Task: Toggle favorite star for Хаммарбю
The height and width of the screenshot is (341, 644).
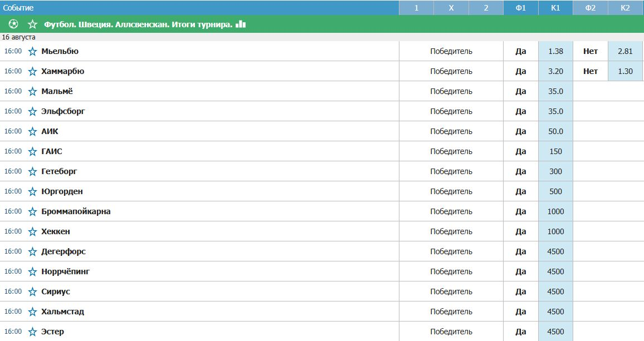Action: pos(32,71)
